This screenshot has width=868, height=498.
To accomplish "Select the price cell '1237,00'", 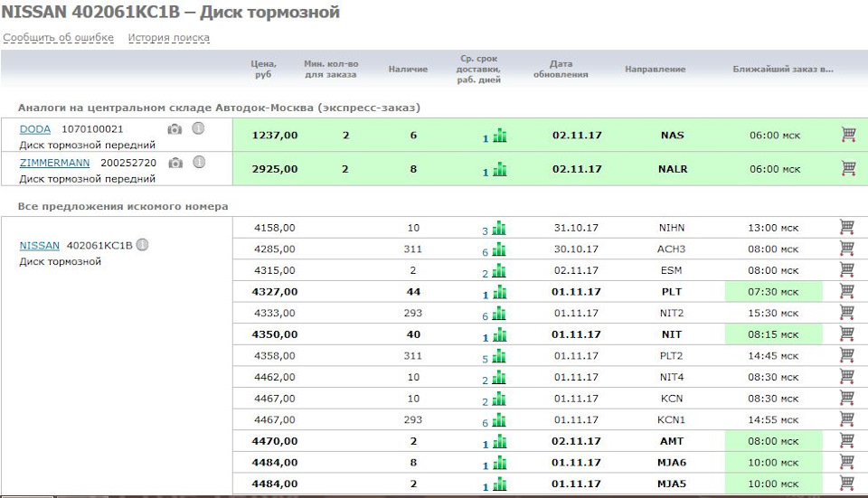I will click(x=275, y=135).
